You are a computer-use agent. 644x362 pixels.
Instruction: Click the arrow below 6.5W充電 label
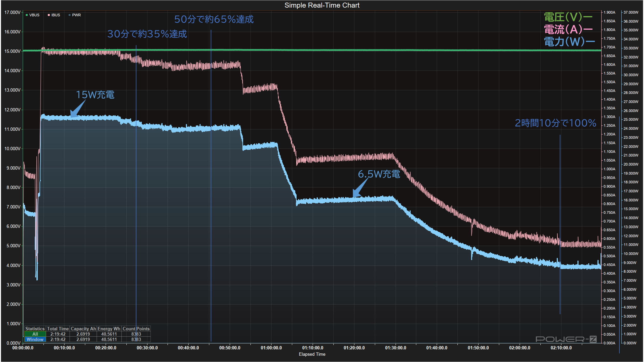(360, 188)
